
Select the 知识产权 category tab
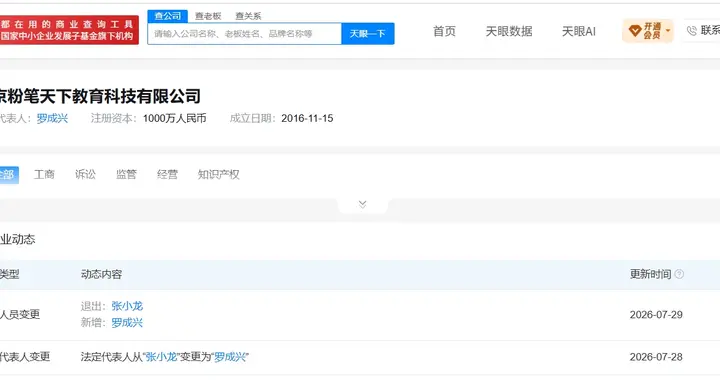219,174
